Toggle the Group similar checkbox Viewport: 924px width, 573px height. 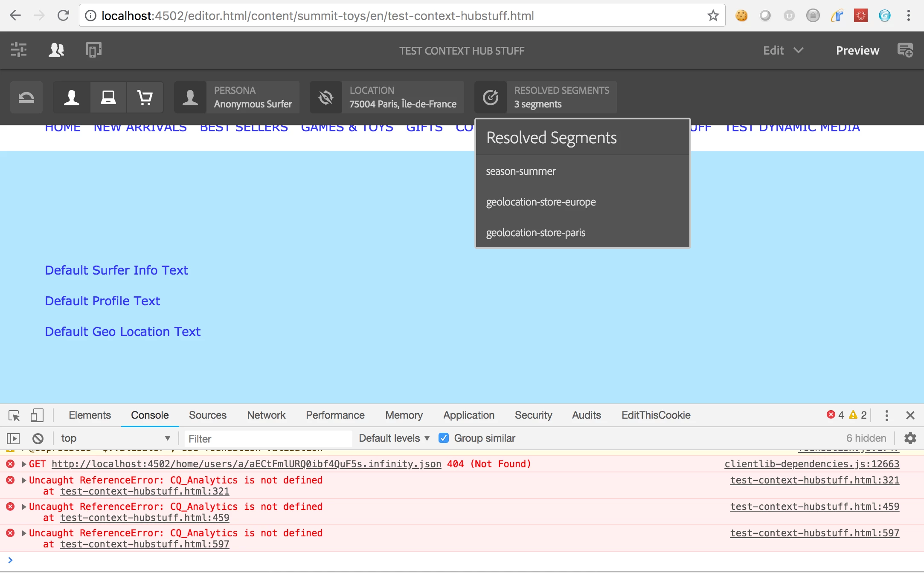[x=444, y=438]
